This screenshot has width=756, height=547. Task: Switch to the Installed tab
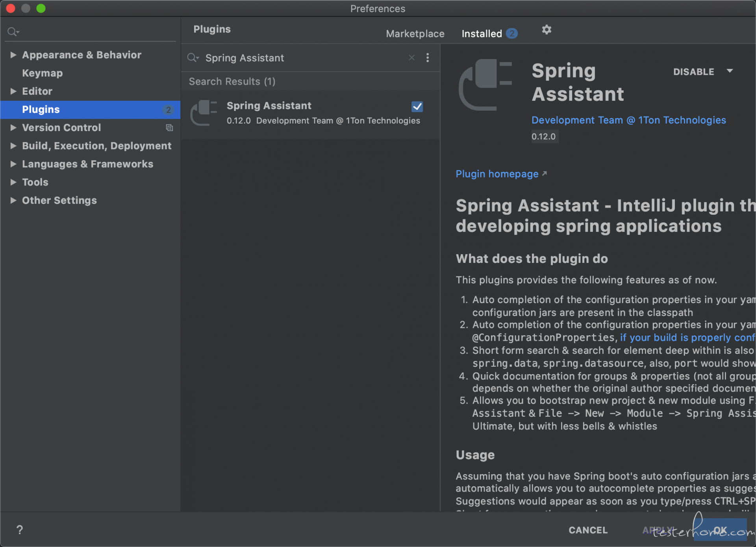[482, 34]
